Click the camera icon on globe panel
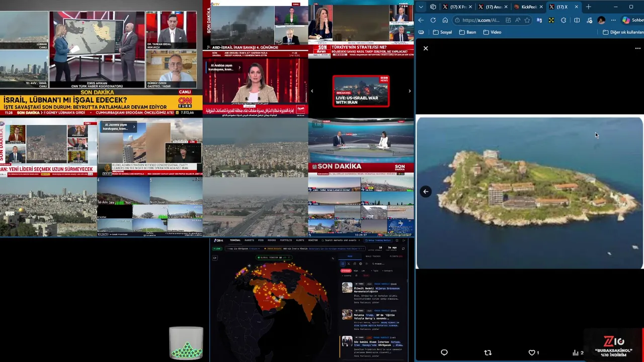The width and height of the screenshot is (644, 362). 215,258
